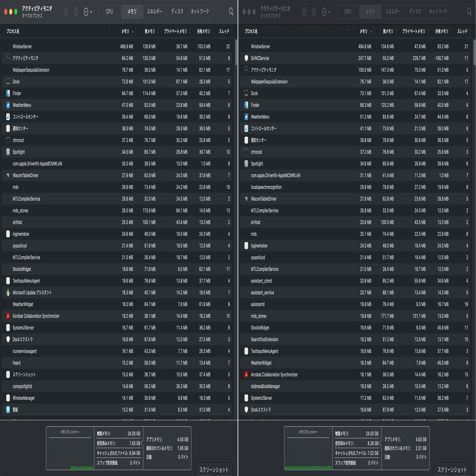This screenshot has height=476, width=476.
Task: Click search magnifier in right window
Action: (x=469, y=11)
